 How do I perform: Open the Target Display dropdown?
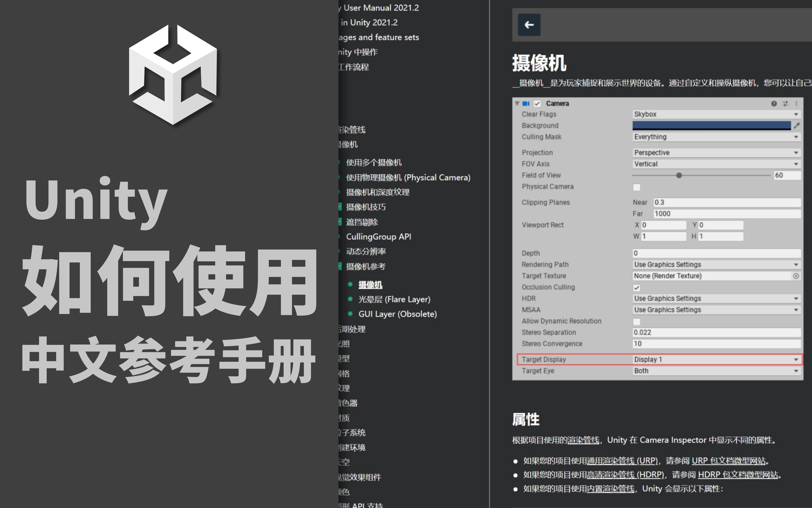pyautogui.click(x=716, y=360)
